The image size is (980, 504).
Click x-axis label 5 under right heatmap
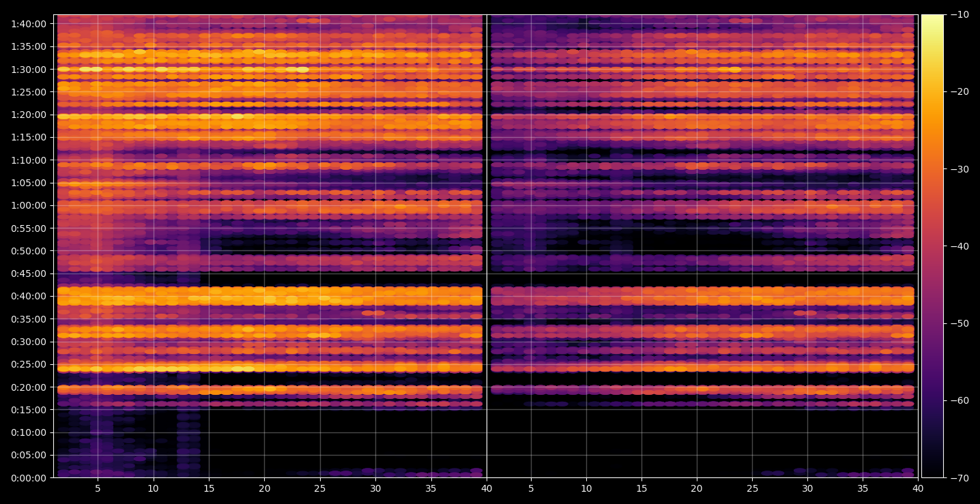pos(530,489)
